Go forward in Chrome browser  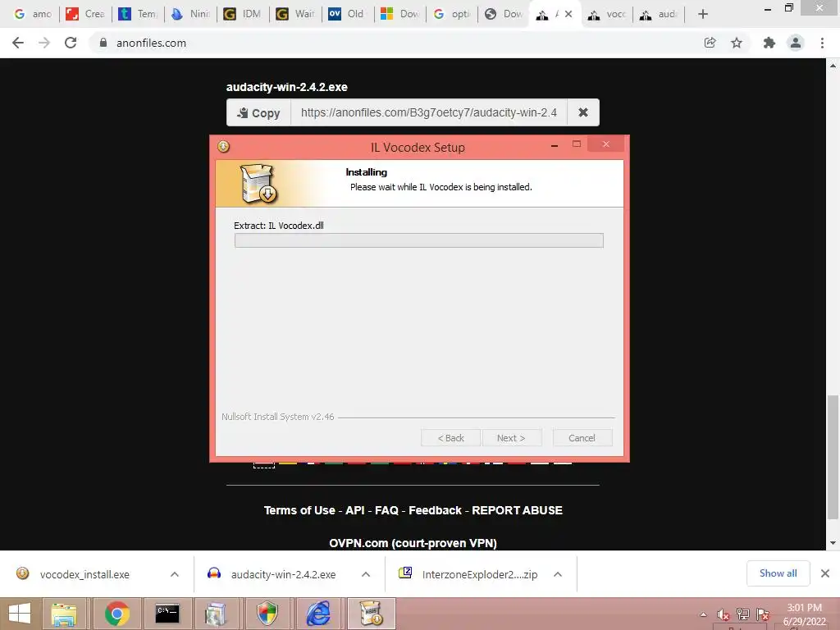44,43
